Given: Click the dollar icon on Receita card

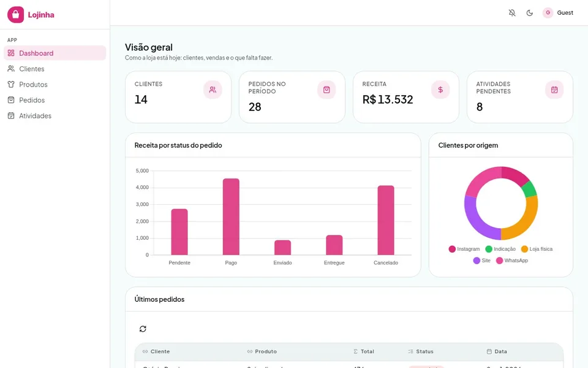Looking at the screenshot, I should (440, 90).
